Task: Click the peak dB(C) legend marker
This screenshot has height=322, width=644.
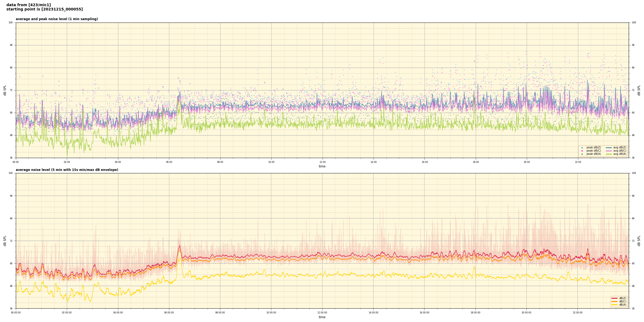Action: tap(582, 151)
